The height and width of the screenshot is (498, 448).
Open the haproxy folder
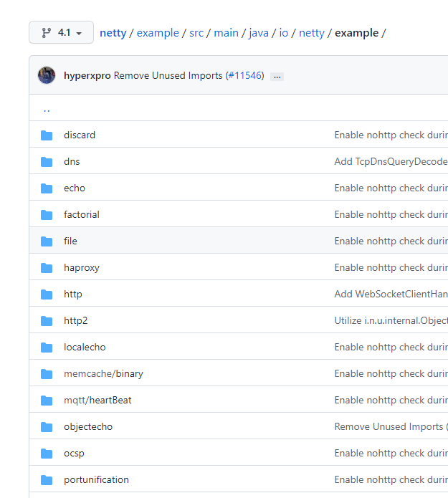tap(82, 267)
